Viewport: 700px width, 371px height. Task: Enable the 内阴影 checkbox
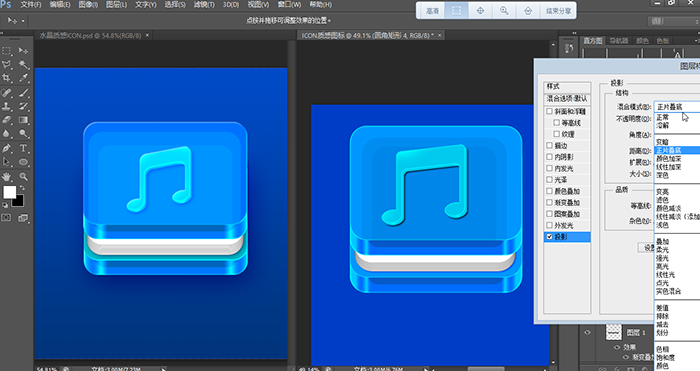pyautogui.click(x=550, y=157)
